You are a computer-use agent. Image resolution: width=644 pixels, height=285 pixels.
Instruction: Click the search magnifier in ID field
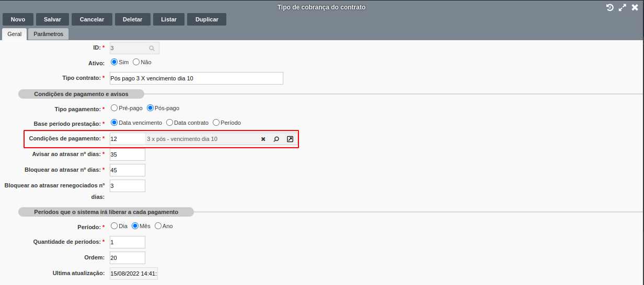pyautogui.click(x=152, y=48)
